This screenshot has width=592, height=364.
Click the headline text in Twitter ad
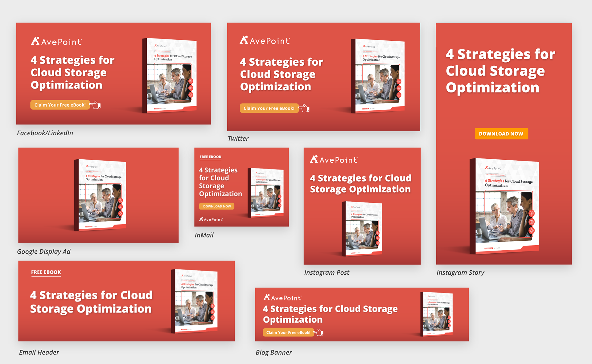pos(282,74)
